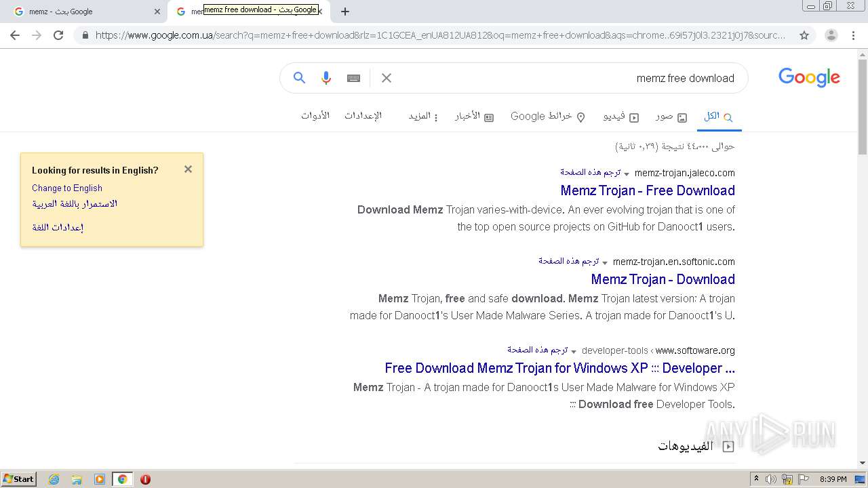This screenshot has height=488, width=868.
Task: Click the action center flag icon
Action: [804, 479]
